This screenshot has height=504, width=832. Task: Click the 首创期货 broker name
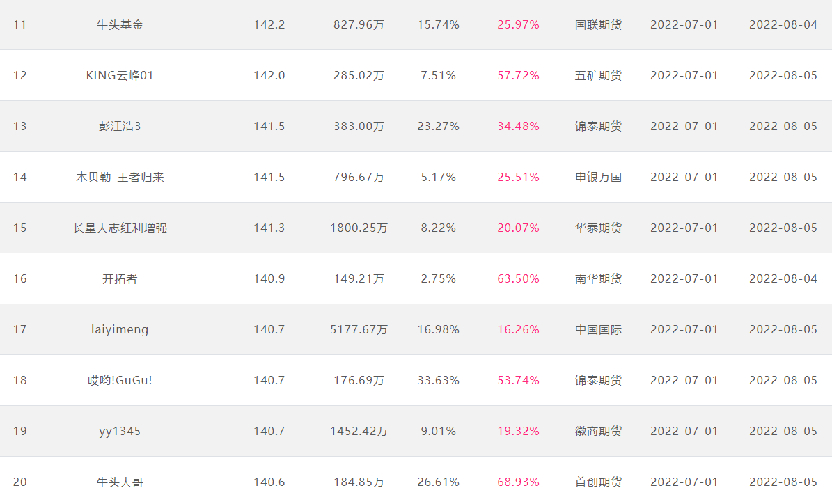pyautogui.click(x=599, y=482)
